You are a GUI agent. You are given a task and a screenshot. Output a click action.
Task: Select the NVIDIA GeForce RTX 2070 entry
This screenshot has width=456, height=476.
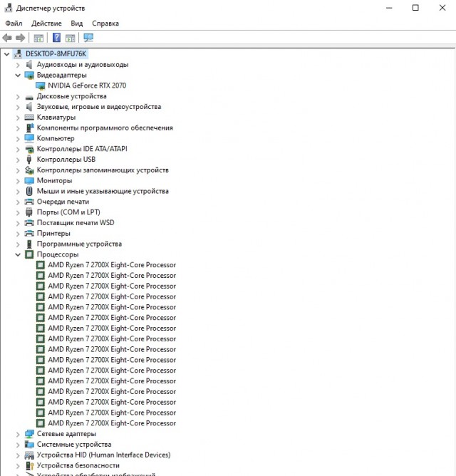87,86
